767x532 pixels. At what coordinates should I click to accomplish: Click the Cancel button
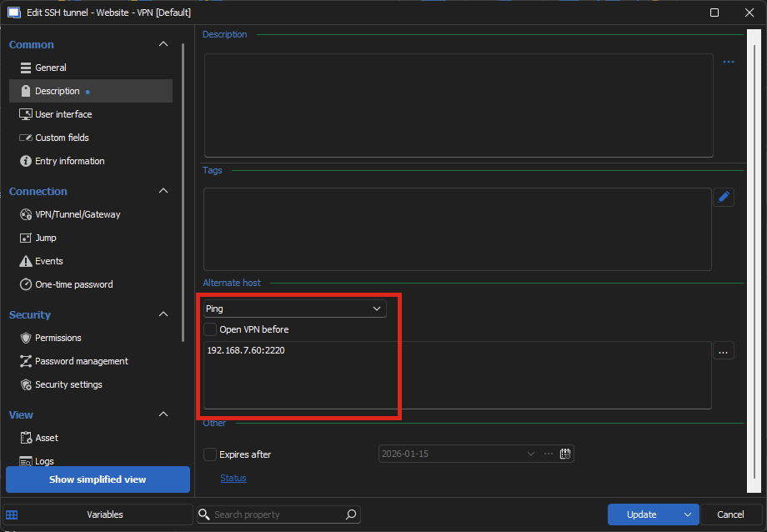tap(730, 514)
